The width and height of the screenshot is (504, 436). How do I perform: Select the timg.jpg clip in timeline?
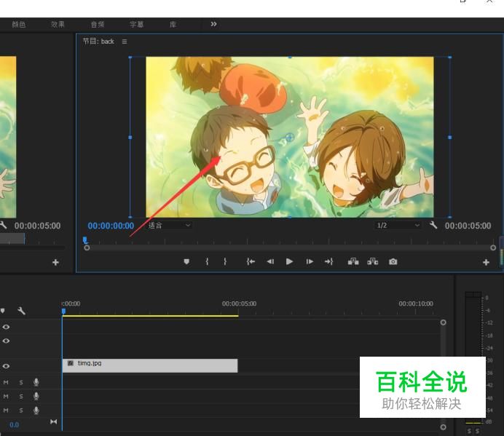coord(150,365)
